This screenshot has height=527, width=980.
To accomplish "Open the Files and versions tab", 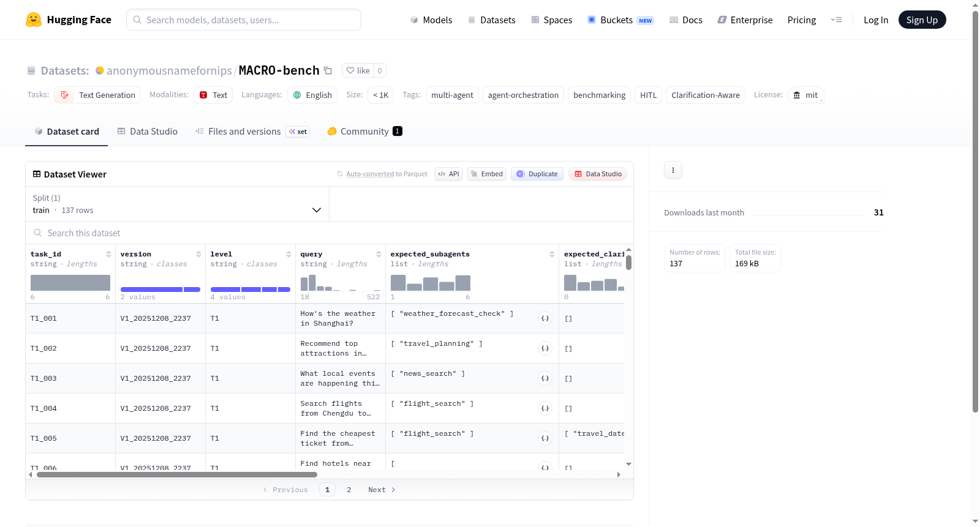I will [x=252, y=131].
